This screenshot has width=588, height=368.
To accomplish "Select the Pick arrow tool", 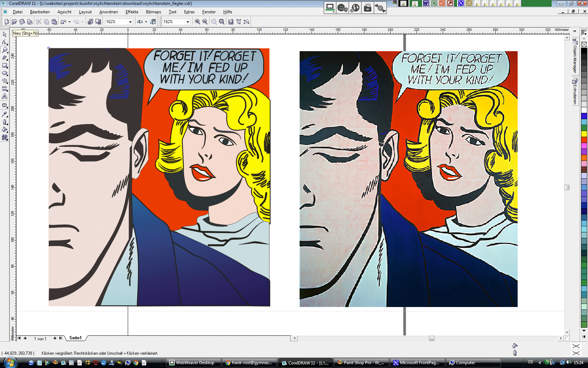I will pos(5,34).
